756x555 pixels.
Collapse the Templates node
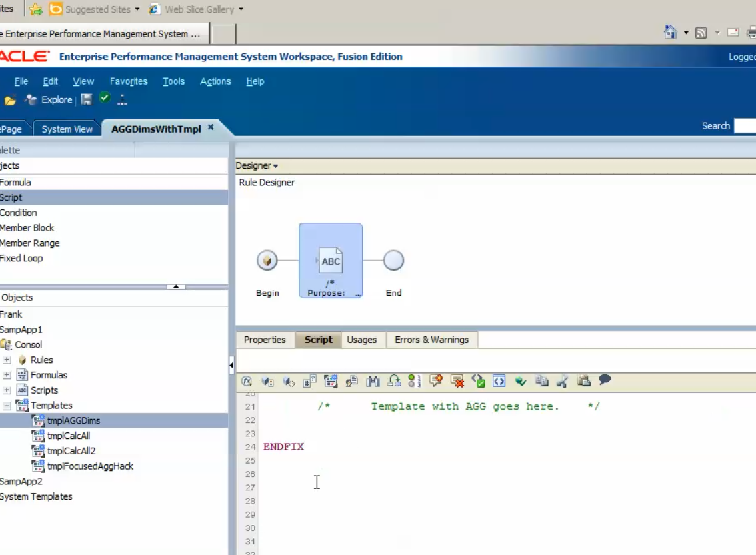tap(7, 406)
